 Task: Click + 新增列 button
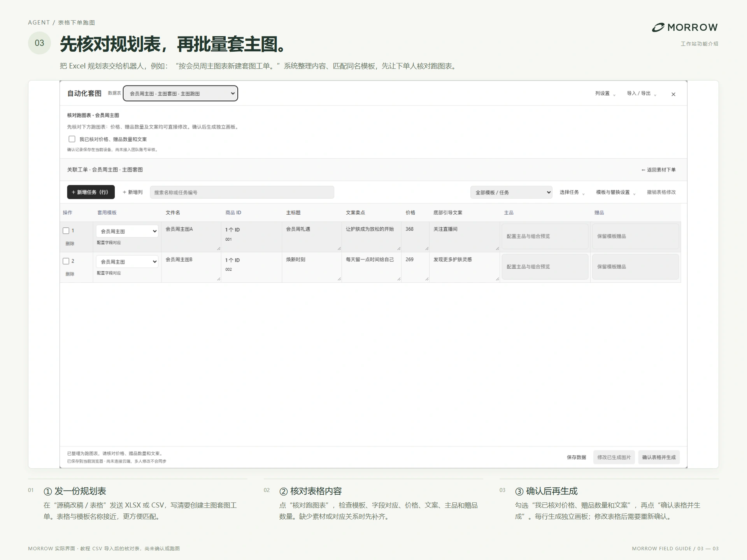coord(133,192)
